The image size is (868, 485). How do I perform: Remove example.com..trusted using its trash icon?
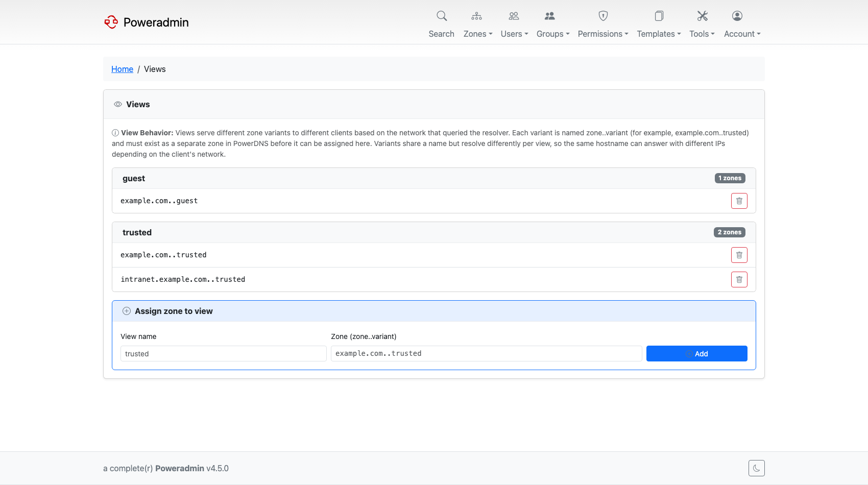[x=739, y=255]
